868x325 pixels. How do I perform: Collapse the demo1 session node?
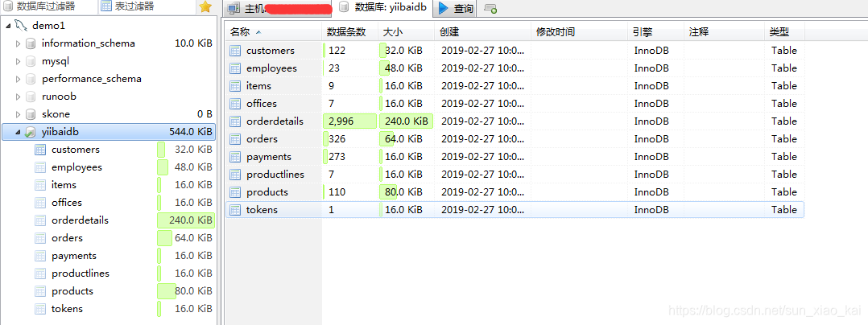coord(8,26)
